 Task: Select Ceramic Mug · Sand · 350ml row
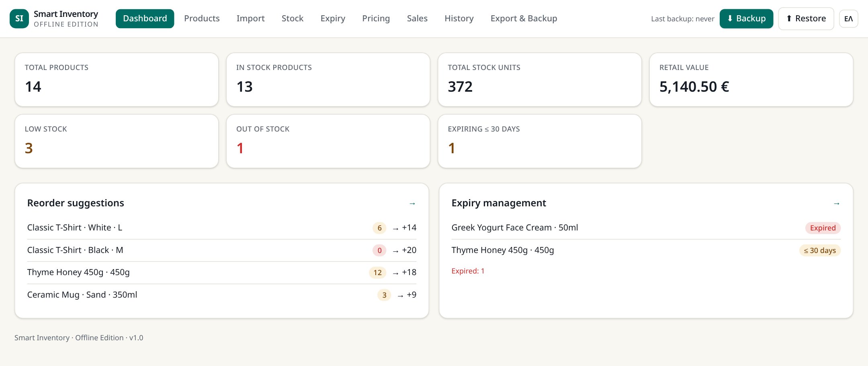(222, 295)
